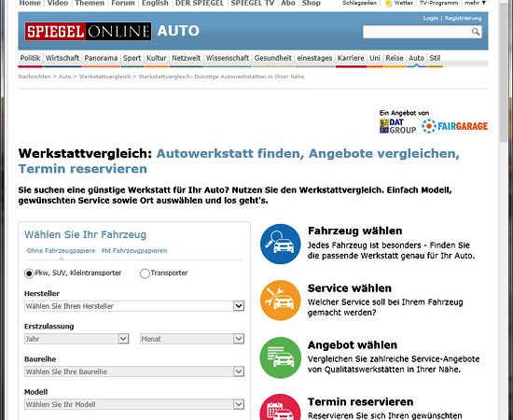Open the Sport section
Viewport: 513px width, 420px height.
132,58
